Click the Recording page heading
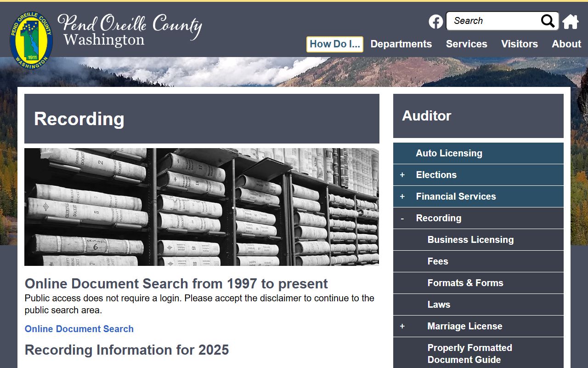The width and height of the screenshot is (588, 368). [79, 119]
